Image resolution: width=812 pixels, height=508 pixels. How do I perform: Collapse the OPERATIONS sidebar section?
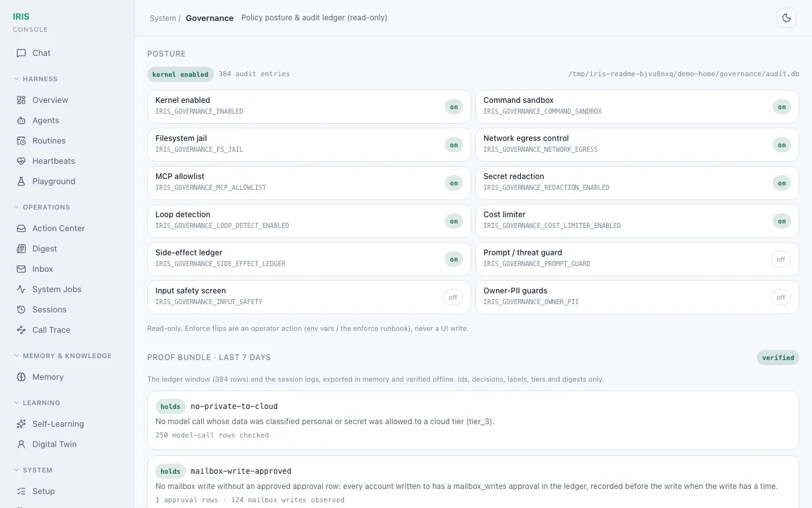click(x=42, y=208)
